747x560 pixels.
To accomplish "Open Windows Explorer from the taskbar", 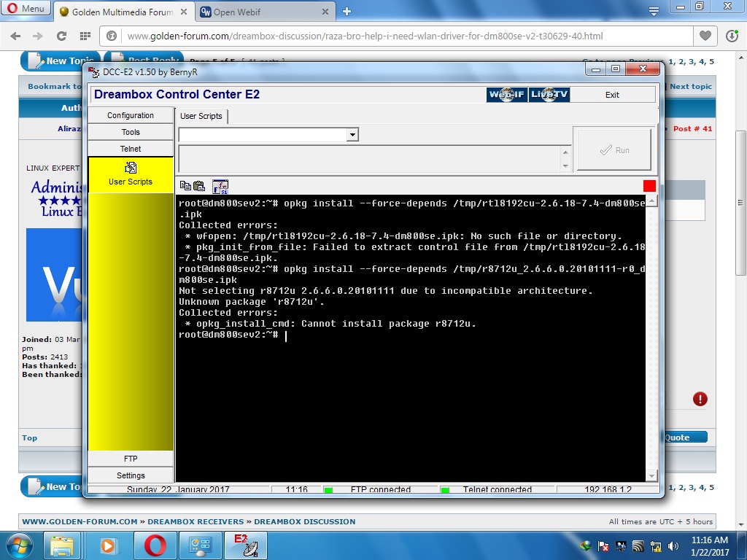I will (x=63, y=545).
